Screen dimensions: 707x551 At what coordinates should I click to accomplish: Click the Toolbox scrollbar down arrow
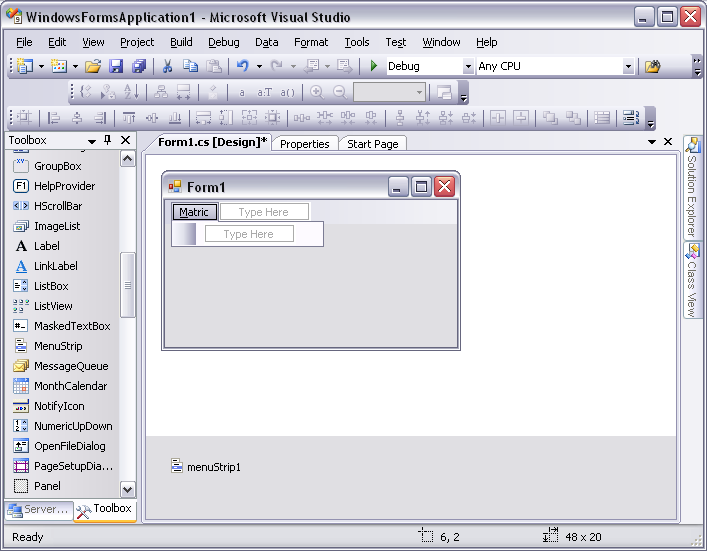pos(127,489)
